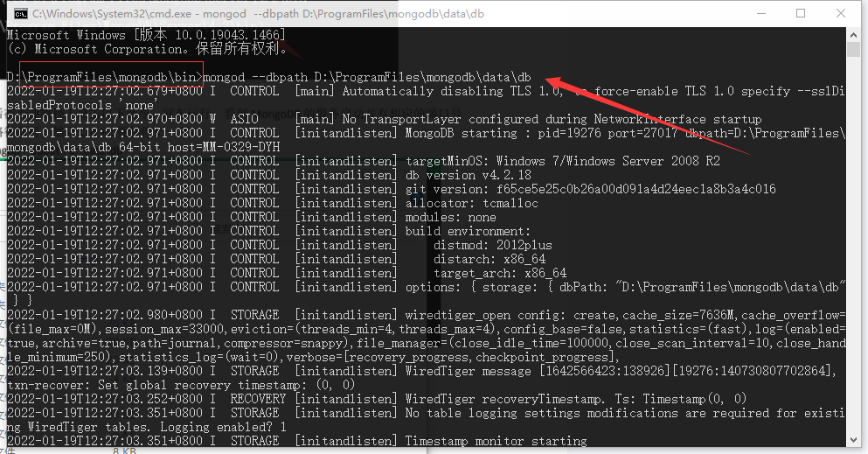Click 'build environment:' text
This screenshot has height=454, width=868.
(468, 231)
